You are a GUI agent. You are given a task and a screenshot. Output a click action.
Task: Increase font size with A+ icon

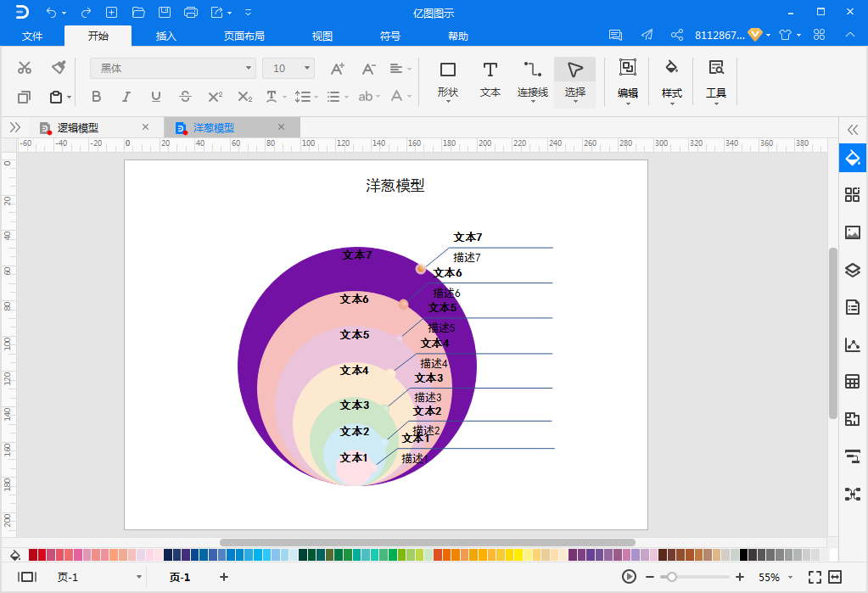(337, 69)
